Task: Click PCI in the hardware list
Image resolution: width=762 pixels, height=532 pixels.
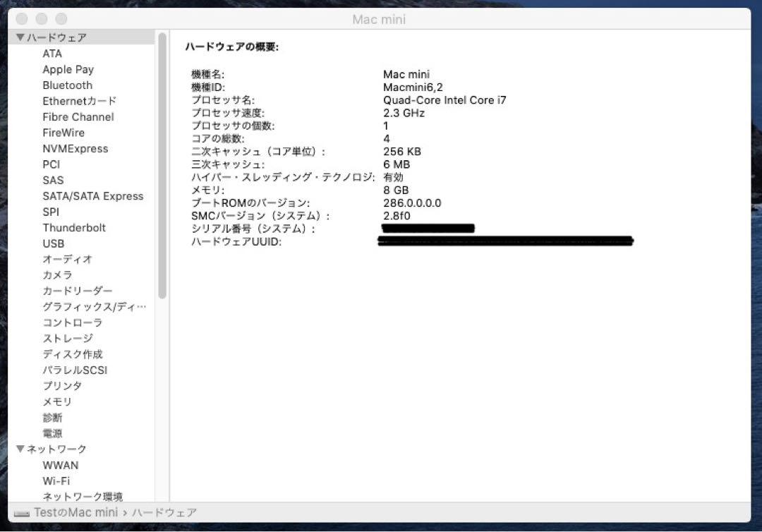Action: pos(51,164)
